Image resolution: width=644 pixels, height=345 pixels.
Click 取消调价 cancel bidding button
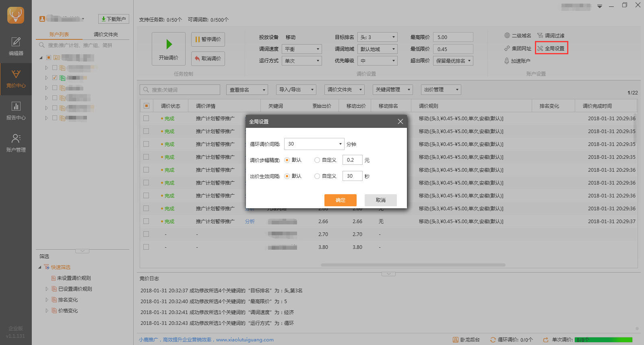(x=208, y=59)
